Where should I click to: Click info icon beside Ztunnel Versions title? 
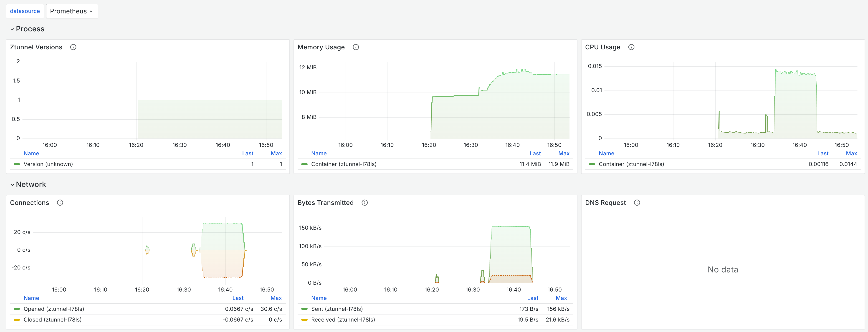click(x=73, y=47)
